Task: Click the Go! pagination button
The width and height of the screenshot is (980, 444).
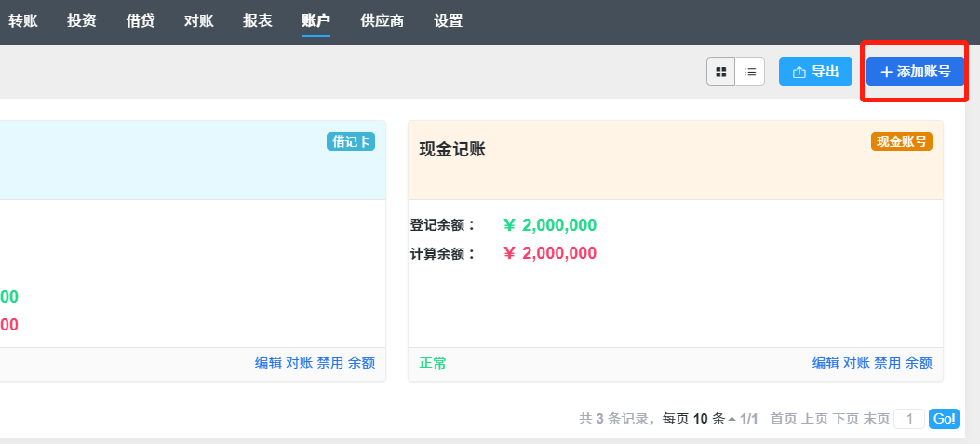Action: pyautogui.click(x=944, y=419)
